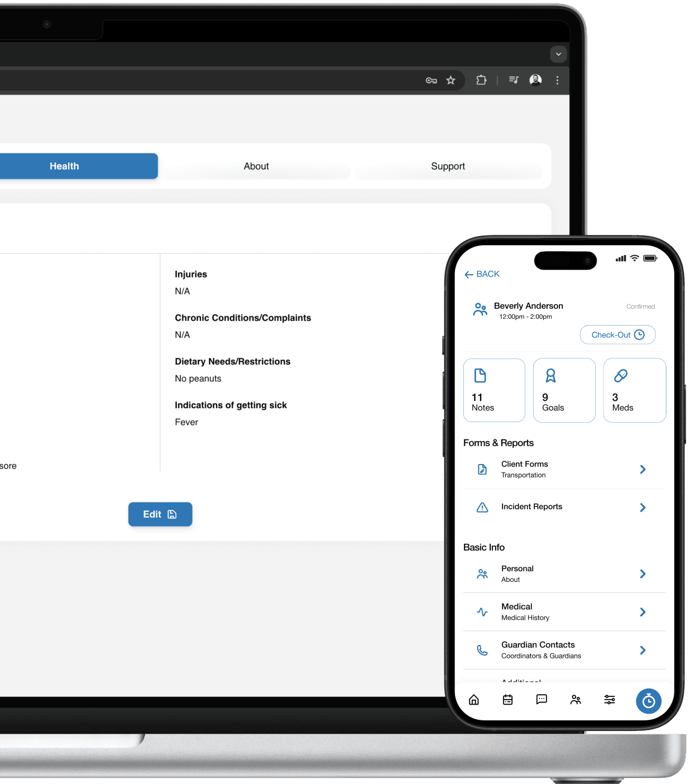Open the Client Forms Transportation row
The width and height of the screenshot is (690, 784).
[x=564, y=470]
